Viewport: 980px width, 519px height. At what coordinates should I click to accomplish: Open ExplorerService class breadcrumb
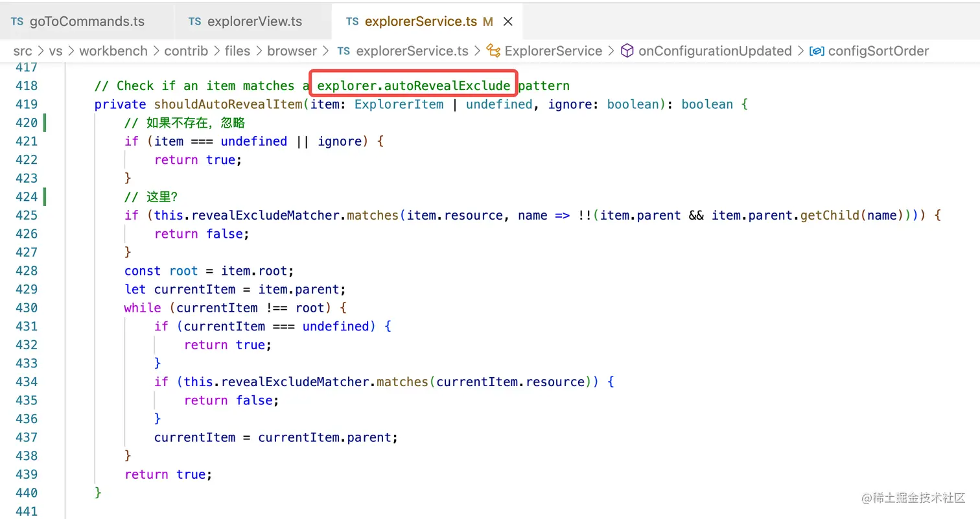[x=554, y=51]
